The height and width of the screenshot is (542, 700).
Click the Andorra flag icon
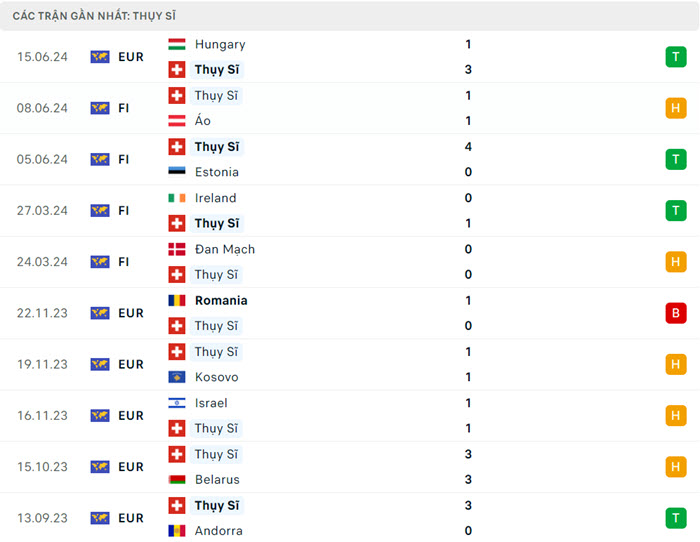click(177, 531)
